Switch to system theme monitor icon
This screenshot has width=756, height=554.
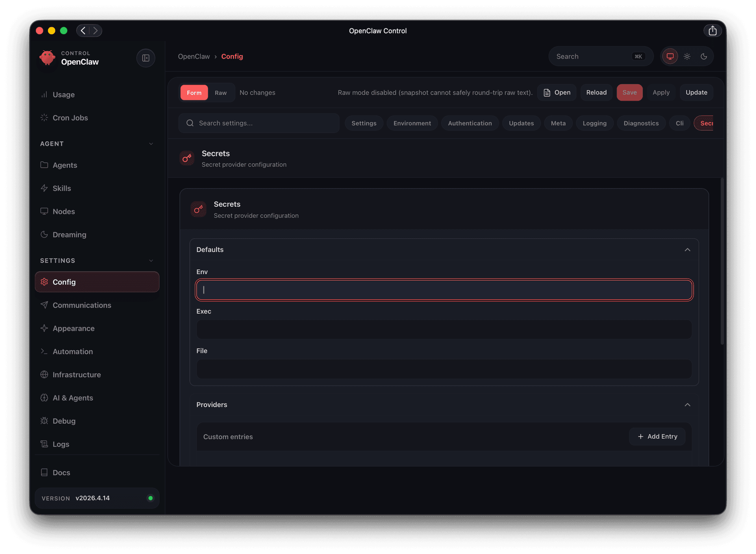[x=670, y=56]
